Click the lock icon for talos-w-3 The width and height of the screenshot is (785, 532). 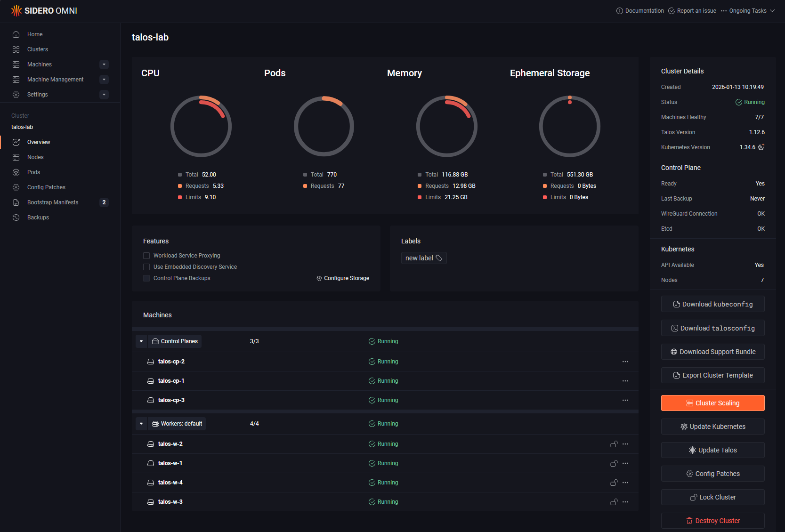coord(614,502)
